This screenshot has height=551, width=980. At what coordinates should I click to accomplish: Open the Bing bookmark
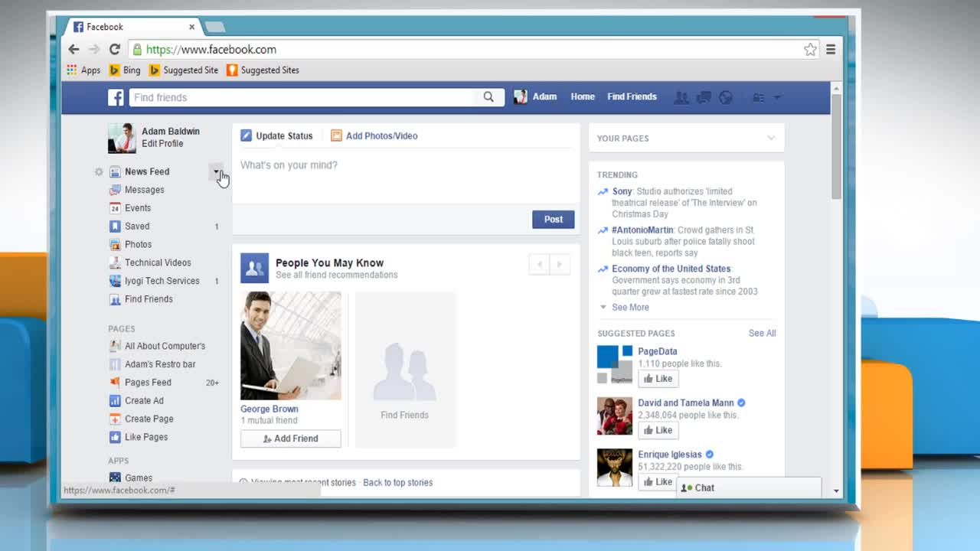(x=125, y=70)
